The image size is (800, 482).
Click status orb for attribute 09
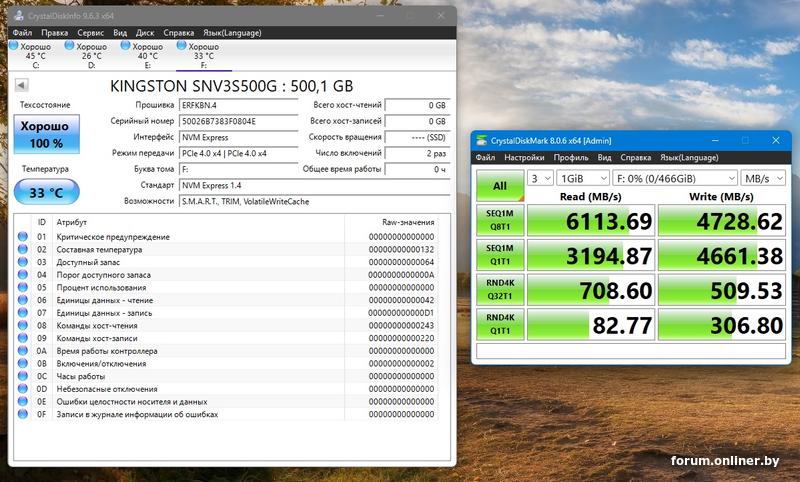click(22, 338)
